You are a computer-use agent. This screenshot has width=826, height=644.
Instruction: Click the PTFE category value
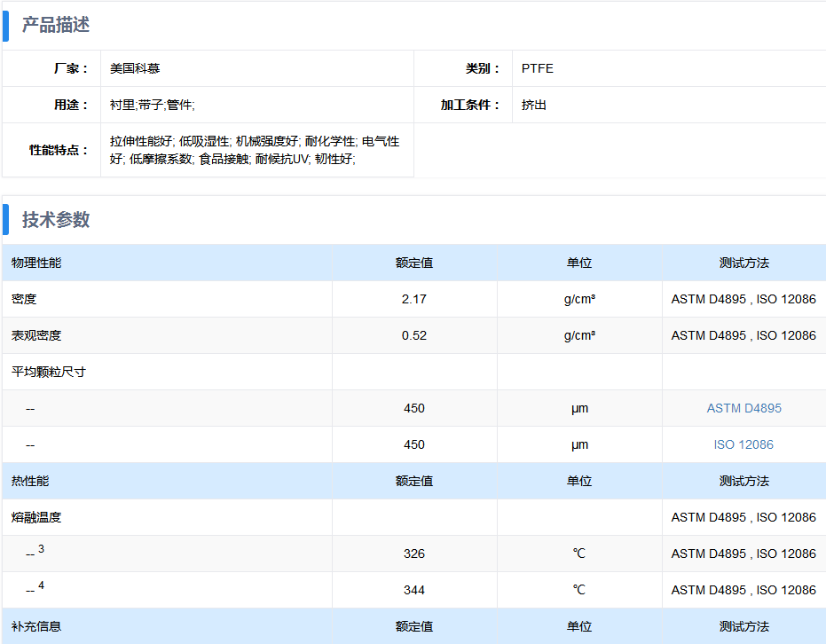coord(537,68)
